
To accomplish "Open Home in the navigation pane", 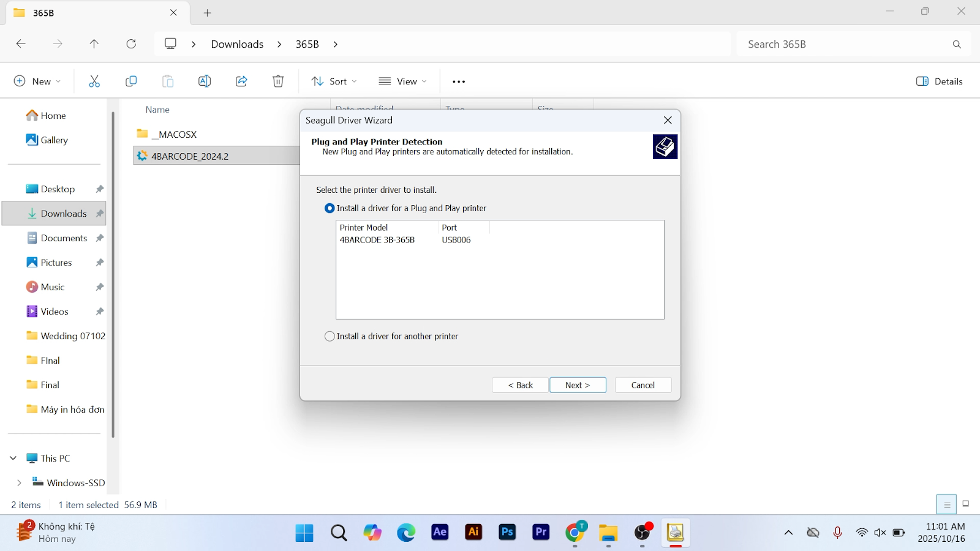I will (x=46, y=116).
